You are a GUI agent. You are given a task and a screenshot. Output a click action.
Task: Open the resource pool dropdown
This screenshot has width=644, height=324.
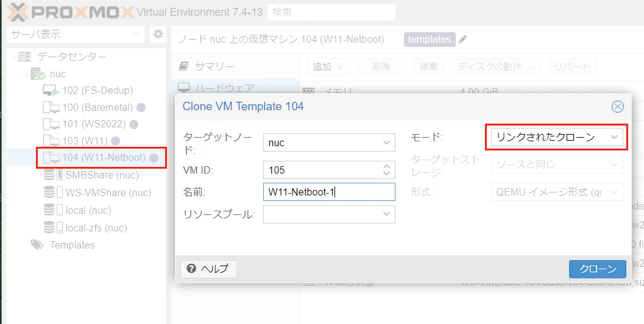386,214
